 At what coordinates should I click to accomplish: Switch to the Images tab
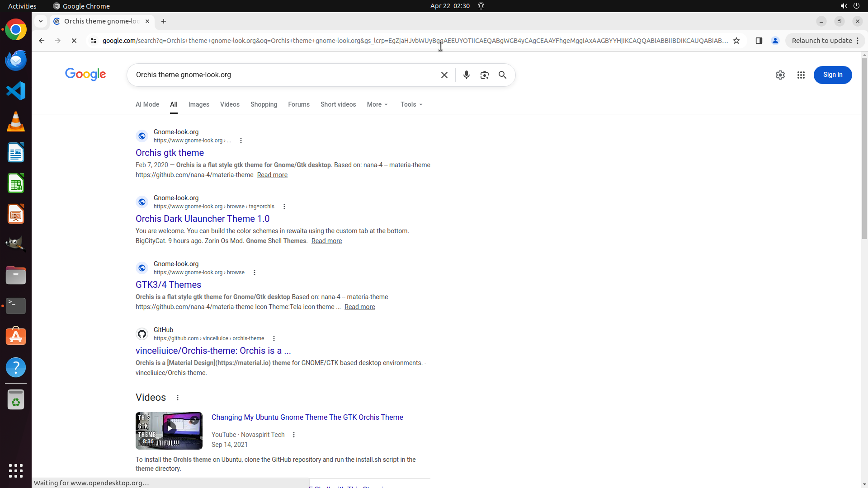pos(198,104)
